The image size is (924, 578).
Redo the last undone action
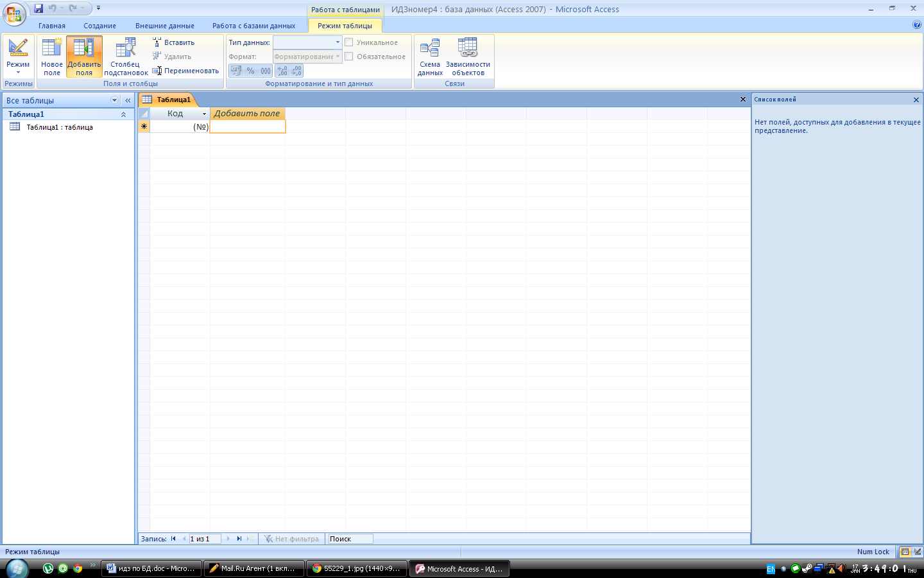pyautogui.click(x=73, y=8)
